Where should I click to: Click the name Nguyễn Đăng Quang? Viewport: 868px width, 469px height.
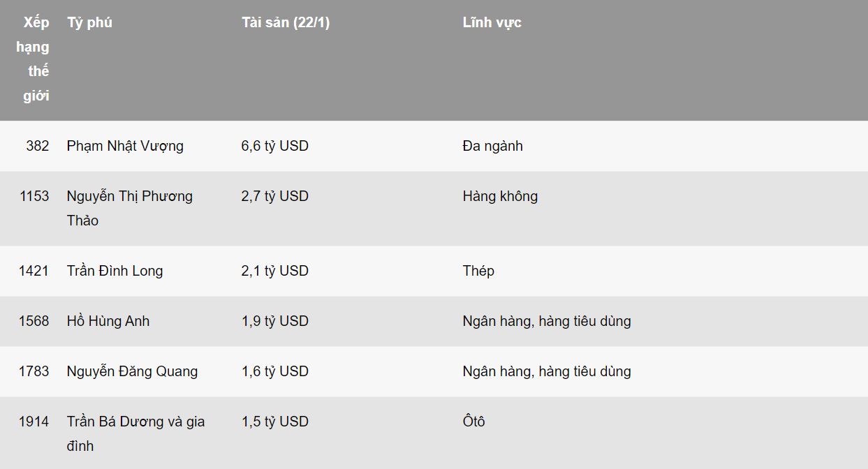(x=132, y=371)
